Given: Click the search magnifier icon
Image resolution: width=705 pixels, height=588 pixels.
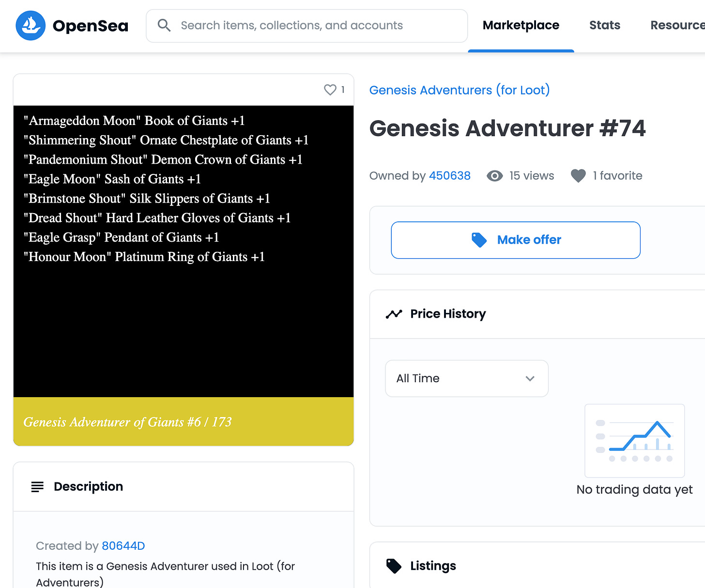Looking at the screenshot, I should click(164, 26).
